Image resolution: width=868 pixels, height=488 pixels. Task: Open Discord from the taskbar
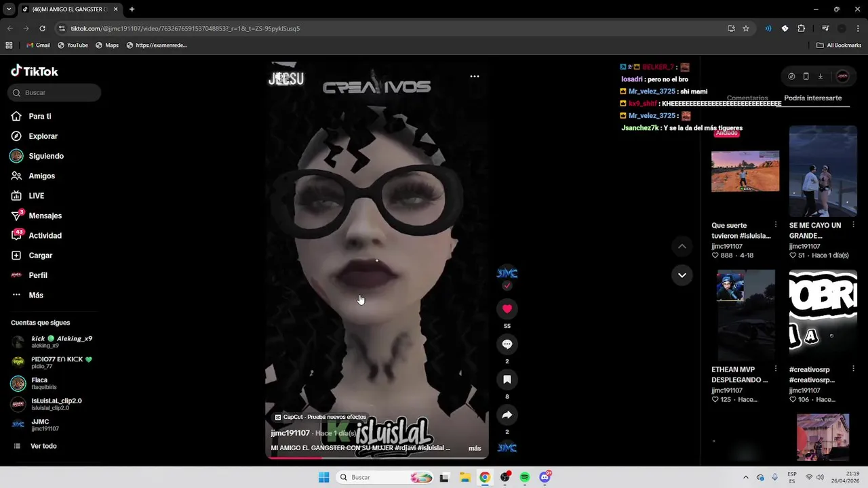(545, 477)
